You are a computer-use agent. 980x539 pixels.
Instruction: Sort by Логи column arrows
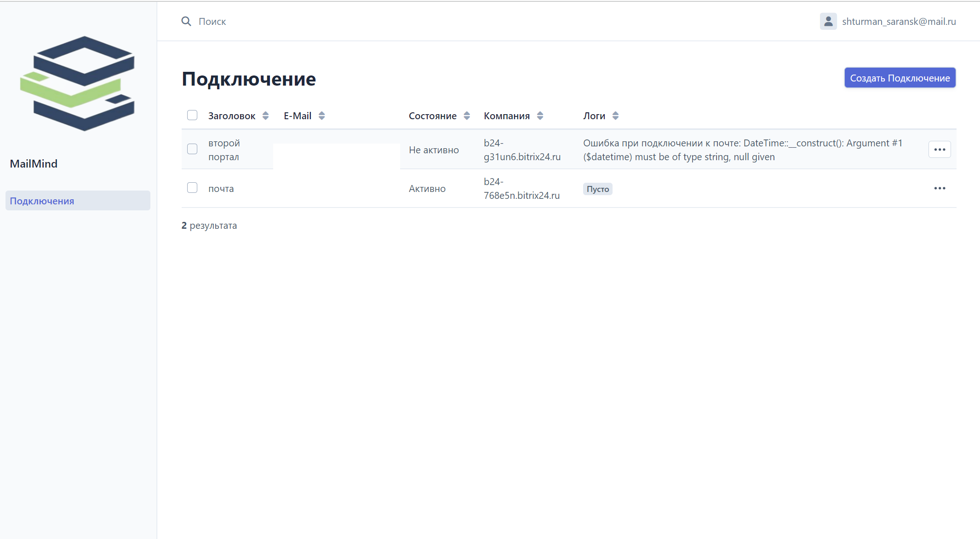(x=615, y=116)
